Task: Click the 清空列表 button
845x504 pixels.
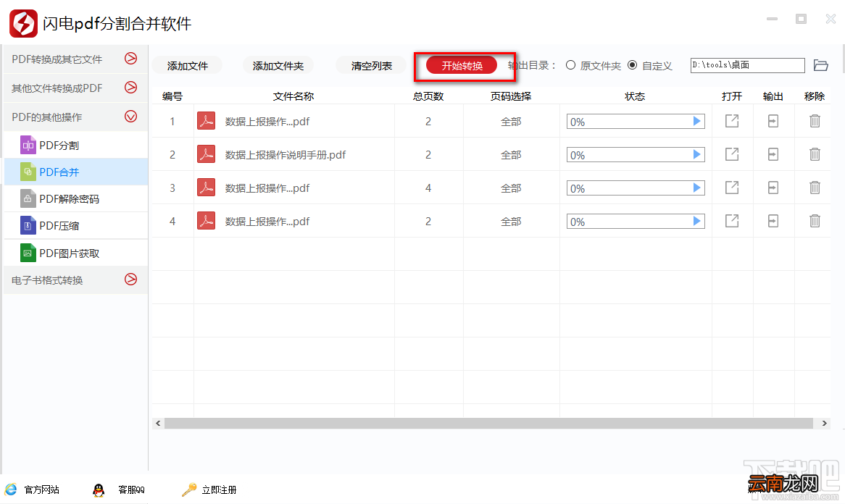Action: point(371,66)
